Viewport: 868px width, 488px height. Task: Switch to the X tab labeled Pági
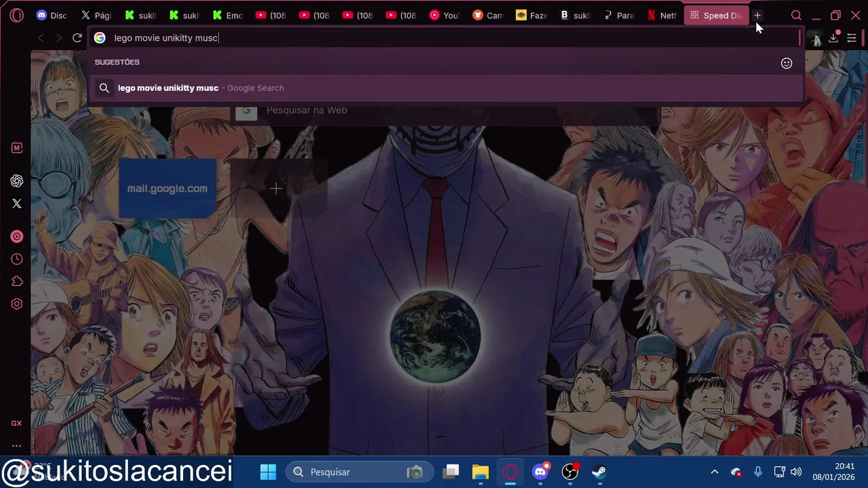[95, 15]
